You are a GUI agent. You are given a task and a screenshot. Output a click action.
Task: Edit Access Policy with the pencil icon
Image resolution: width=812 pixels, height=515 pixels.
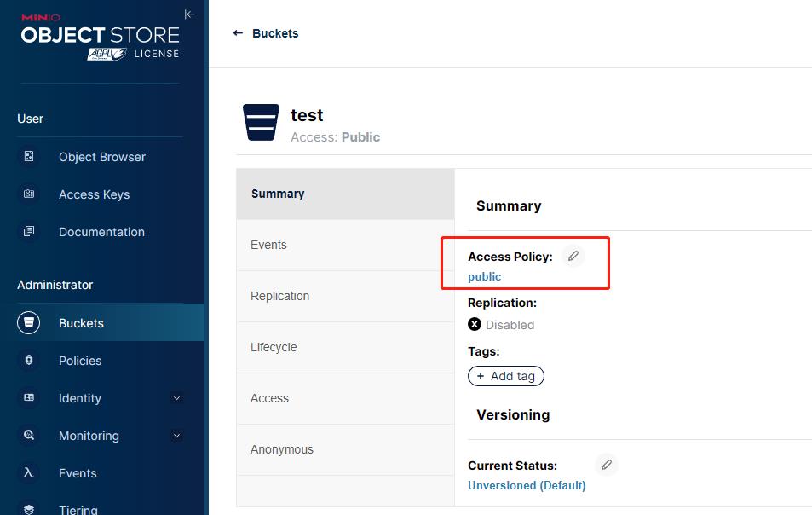573,256
